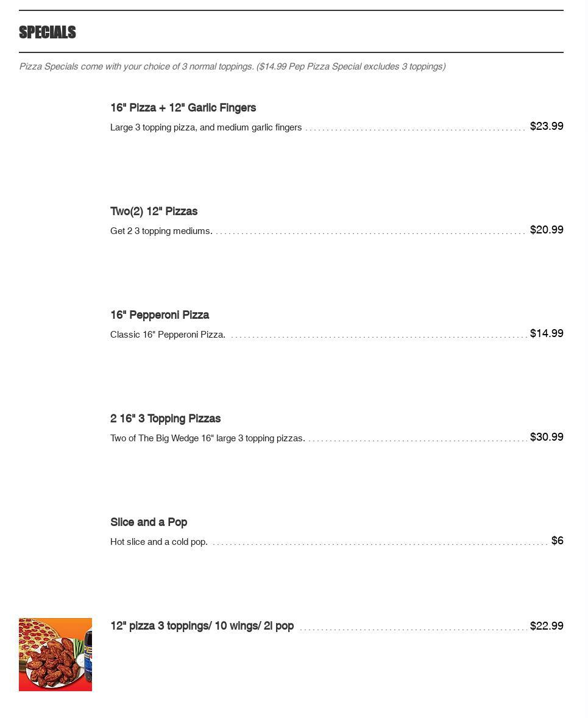This screenshot has width=588, height=718.
Task: Open the Slice and a Pop item
Action: (x=149, y=522)
